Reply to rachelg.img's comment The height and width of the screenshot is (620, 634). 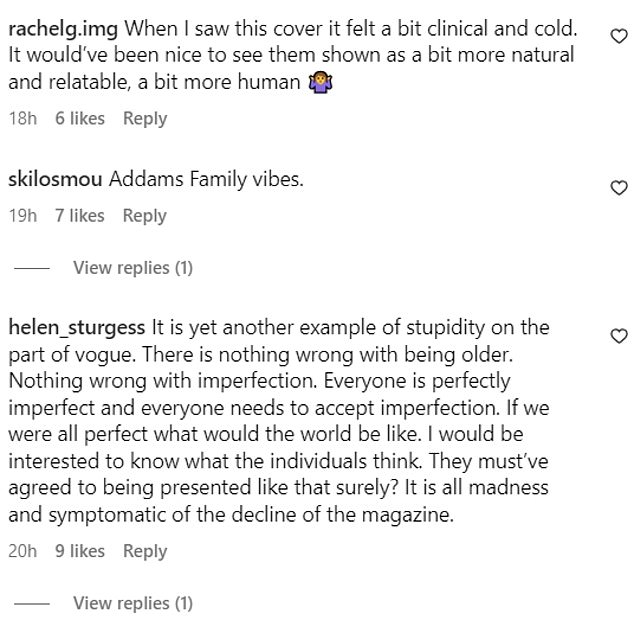[x=145, y=118]
